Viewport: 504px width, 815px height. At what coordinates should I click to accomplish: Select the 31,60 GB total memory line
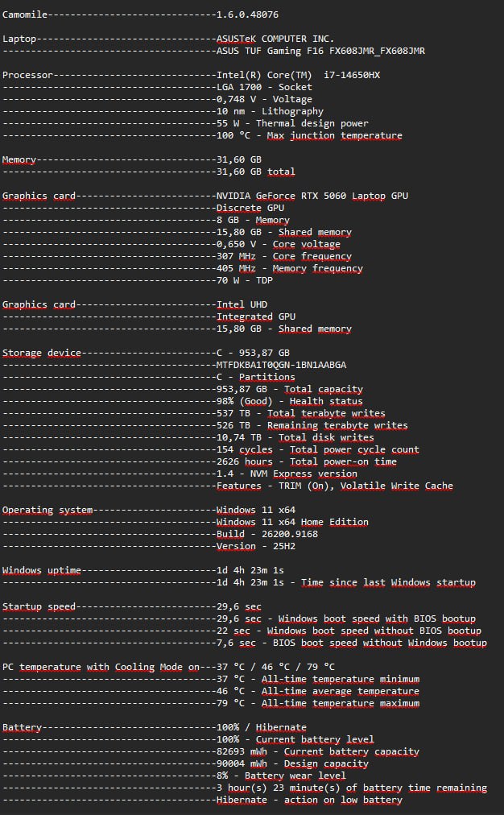point(256,172)
